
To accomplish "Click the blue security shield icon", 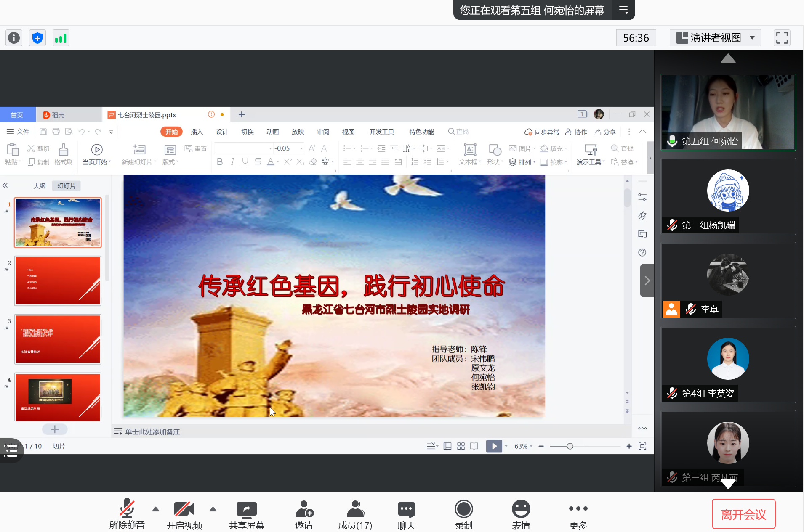I will click(37, 38).
